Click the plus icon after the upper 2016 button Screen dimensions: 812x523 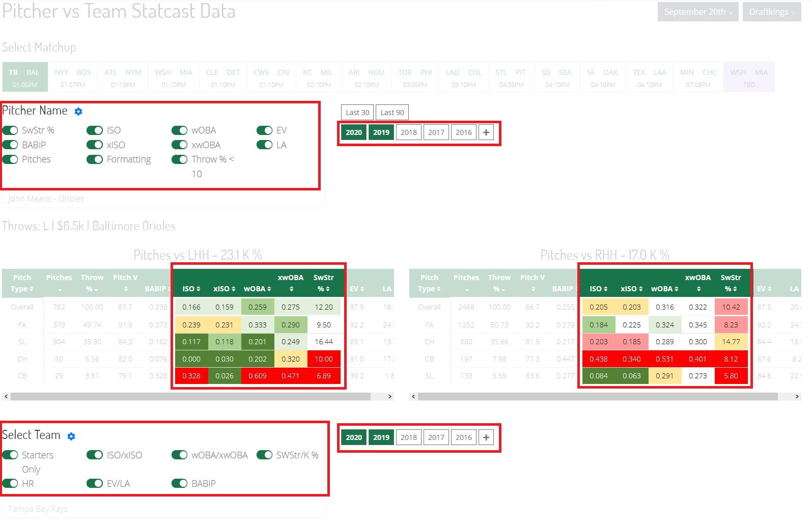[486, 132]
